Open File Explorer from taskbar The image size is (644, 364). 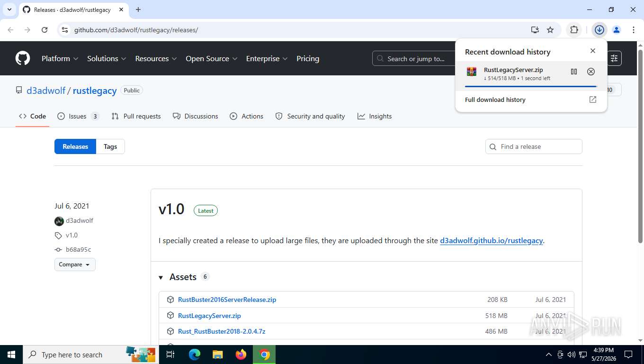[x=217, y=355]
